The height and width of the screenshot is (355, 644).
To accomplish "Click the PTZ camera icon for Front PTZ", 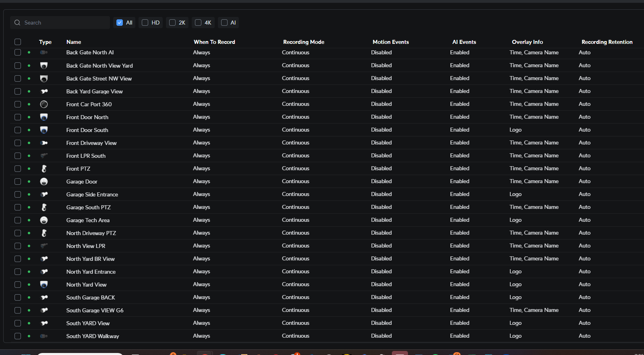I will (x=44, y=169).
